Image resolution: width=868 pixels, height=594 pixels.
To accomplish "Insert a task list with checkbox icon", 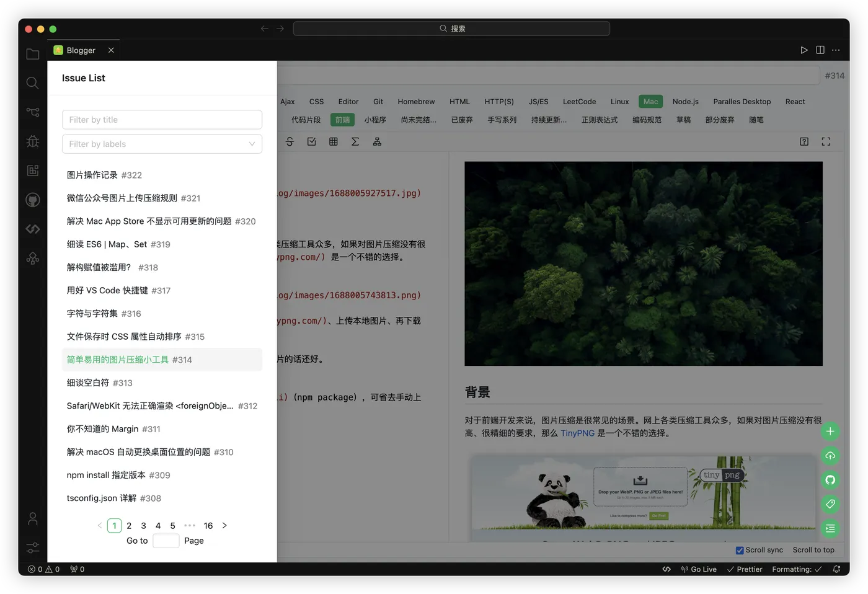I will (x=312, y=142).
